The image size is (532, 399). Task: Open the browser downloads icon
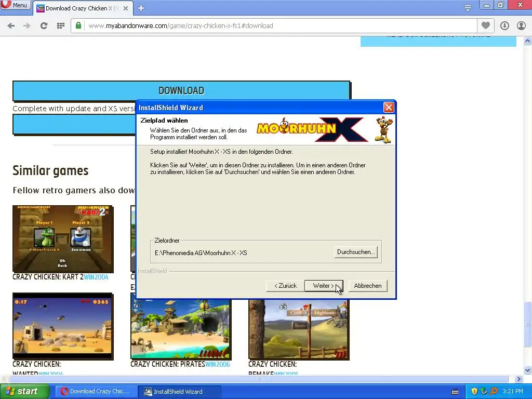coord(504,26)
